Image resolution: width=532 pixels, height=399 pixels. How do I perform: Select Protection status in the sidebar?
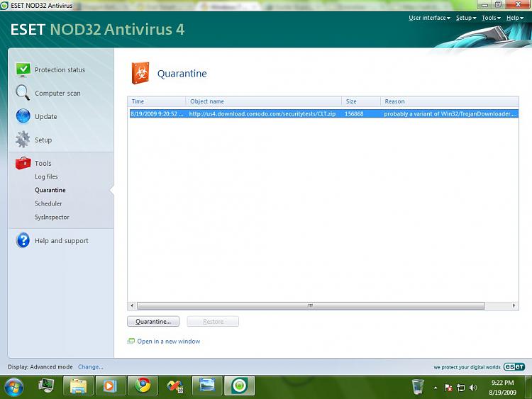click(x=60, y=70)
